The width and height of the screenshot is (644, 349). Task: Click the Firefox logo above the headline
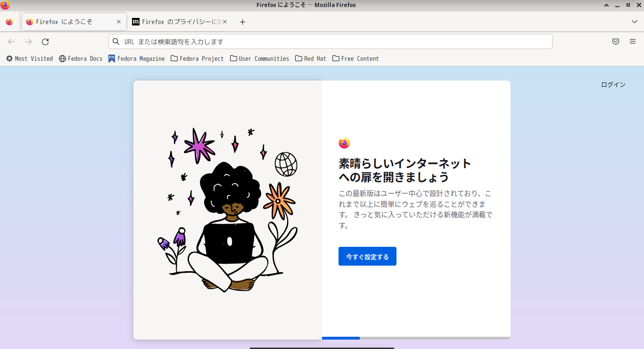pos(345,143)
